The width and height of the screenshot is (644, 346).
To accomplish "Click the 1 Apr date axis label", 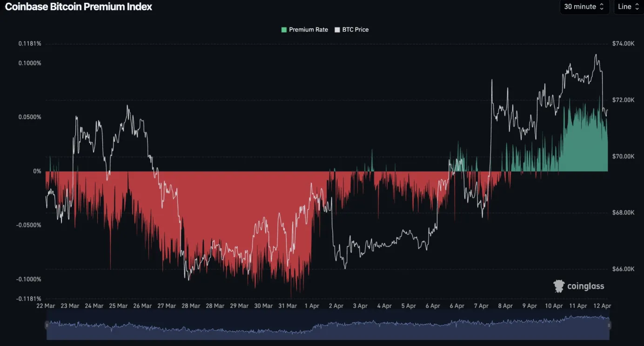I will [312, 306].
